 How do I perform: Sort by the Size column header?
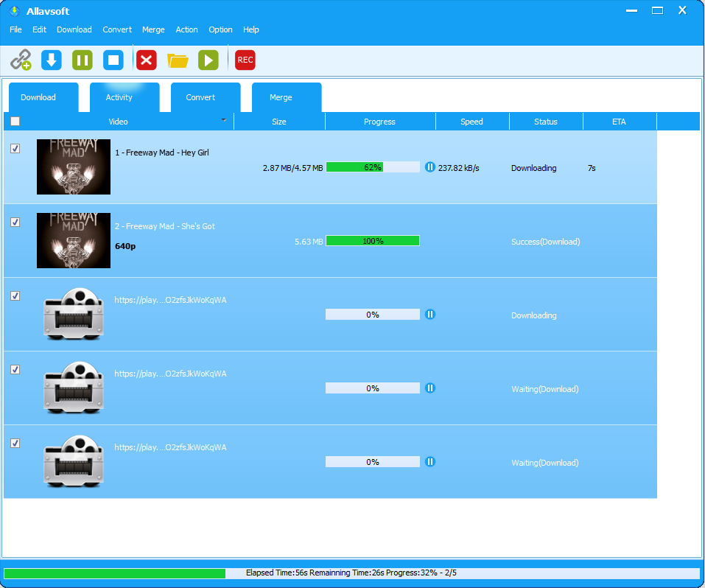(279, 122)
